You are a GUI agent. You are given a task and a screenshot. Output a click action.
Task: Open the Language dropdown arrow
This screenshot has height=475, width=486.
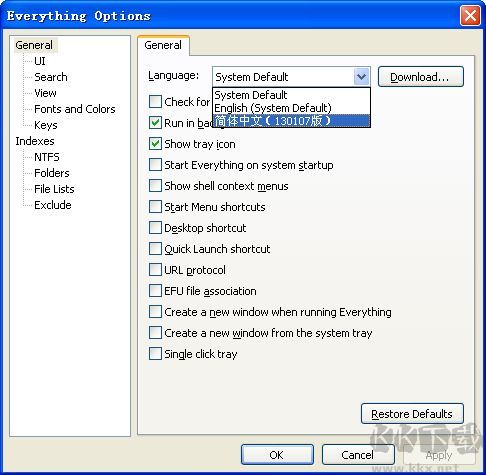click(361, 77)
